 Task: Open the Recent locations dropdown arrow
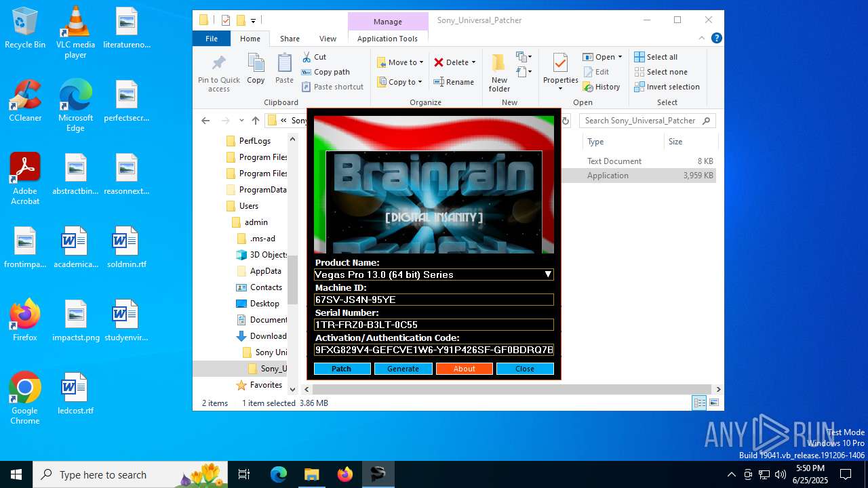coord(241,121)
